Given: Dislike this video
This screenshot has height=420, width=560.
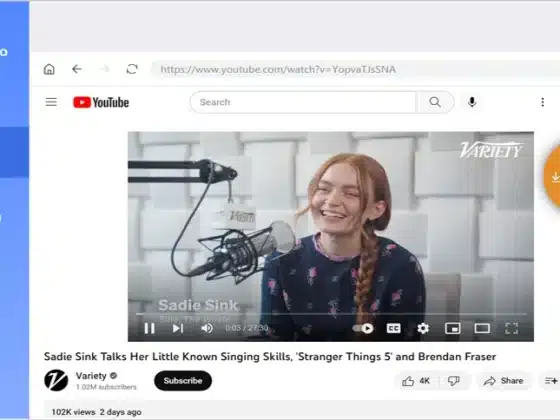Looking at the screenshot, I should tap(454, 381).
